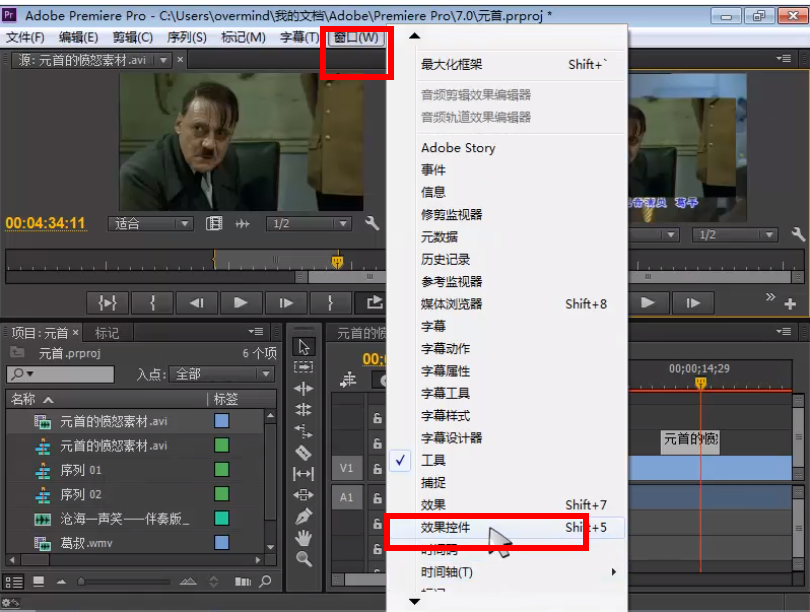Image resolution: width=810 pixels, height=612 pixels.
Task: Play the source monitor clip
Action: coord(241,303)
